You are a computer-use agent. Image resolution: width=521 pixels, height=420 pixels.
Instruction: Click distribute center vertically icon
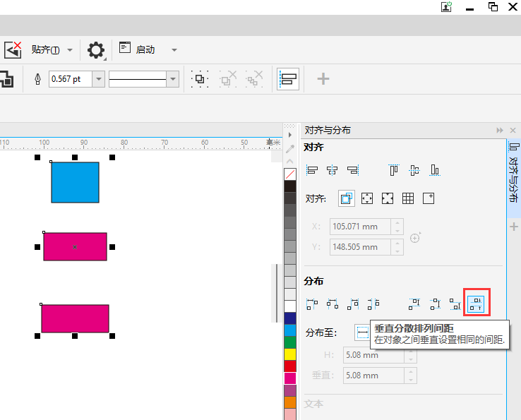435,304
